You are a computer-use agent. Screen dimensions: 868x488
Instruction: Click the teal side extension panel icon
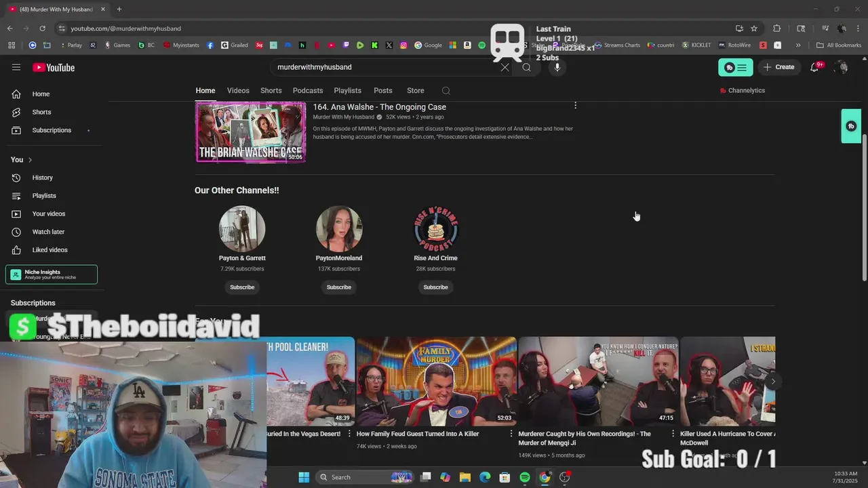[851, 126]
